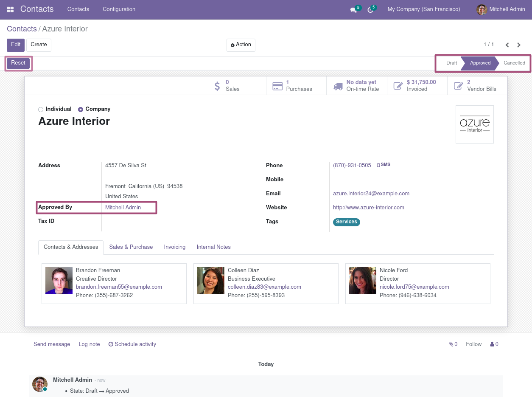Open the My Company (San Francisco) switcher
The image size is (532, 397).
424,9
